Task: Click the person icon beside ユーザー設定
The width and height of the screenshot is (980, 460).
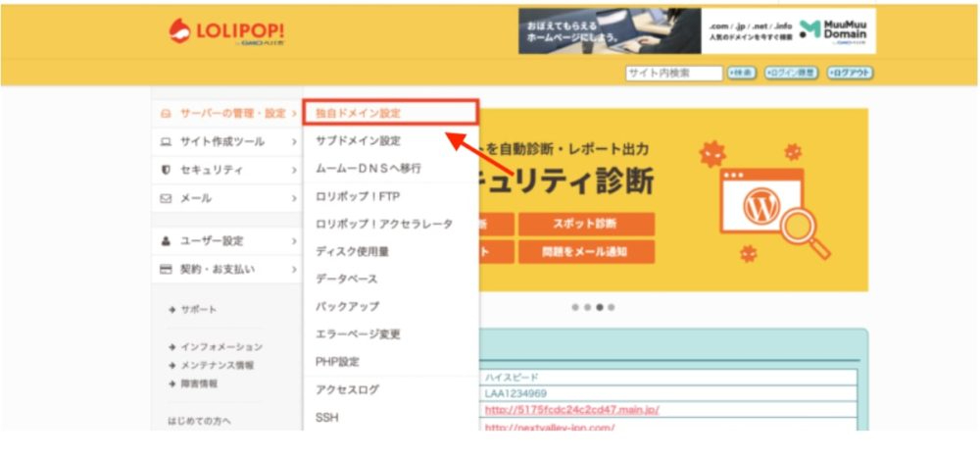Action: point(166,241)
